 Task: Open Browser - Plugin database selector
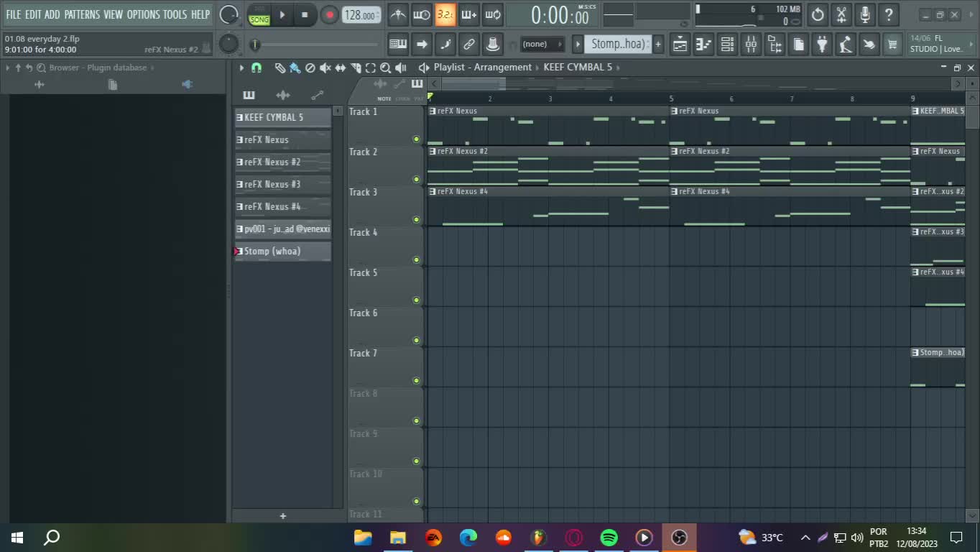point(98,68)
